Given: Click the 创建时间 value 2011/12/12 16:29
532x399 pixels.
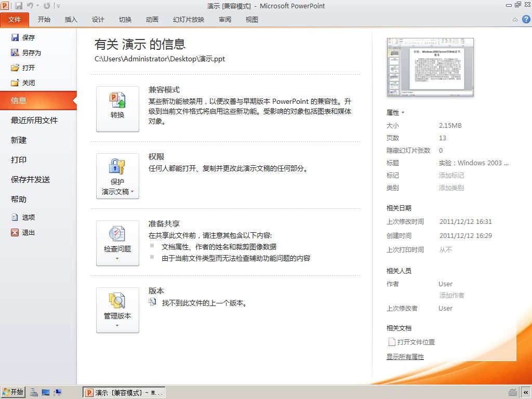Looking at the screenshot, I should pyautogui.click(x=465, y=235).
